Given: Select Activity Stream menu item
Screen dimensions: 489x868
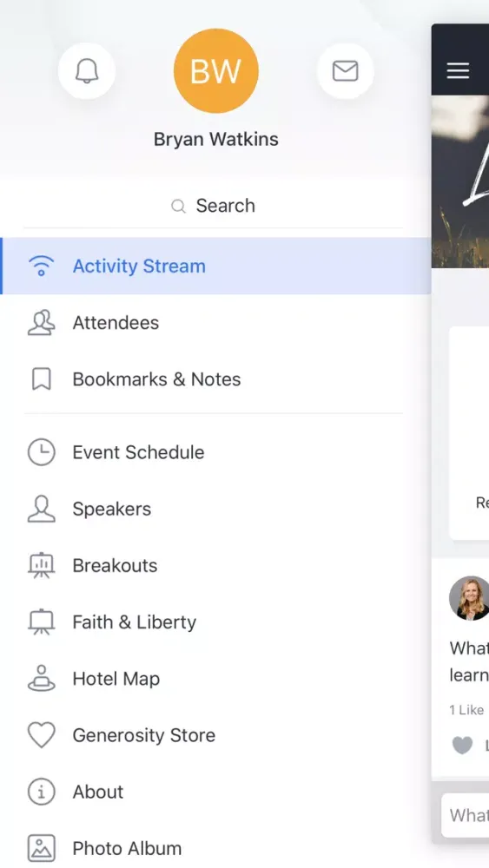Looking at the screenshot, I should coord(216,266).
